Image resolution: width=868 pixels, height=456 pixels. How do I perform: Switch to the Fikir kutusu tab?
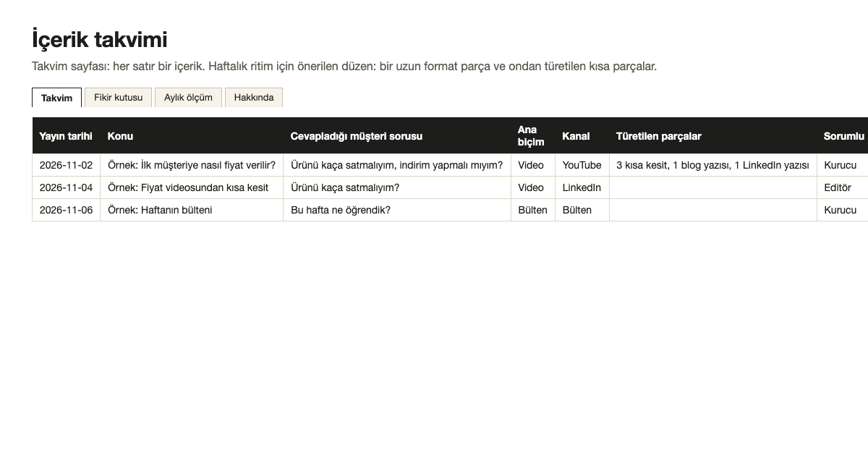(x=118, y=97)
